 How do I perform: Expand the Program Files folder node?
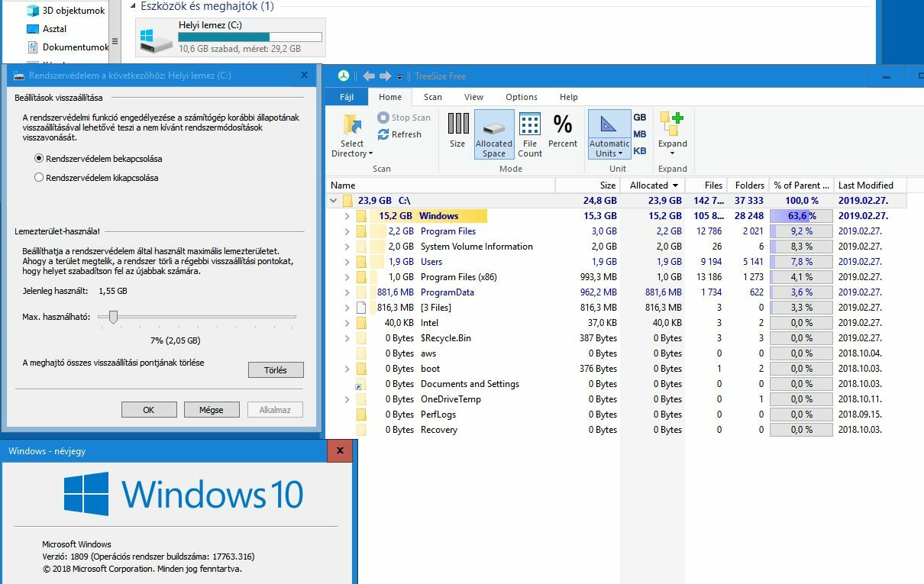click(347, 231)
